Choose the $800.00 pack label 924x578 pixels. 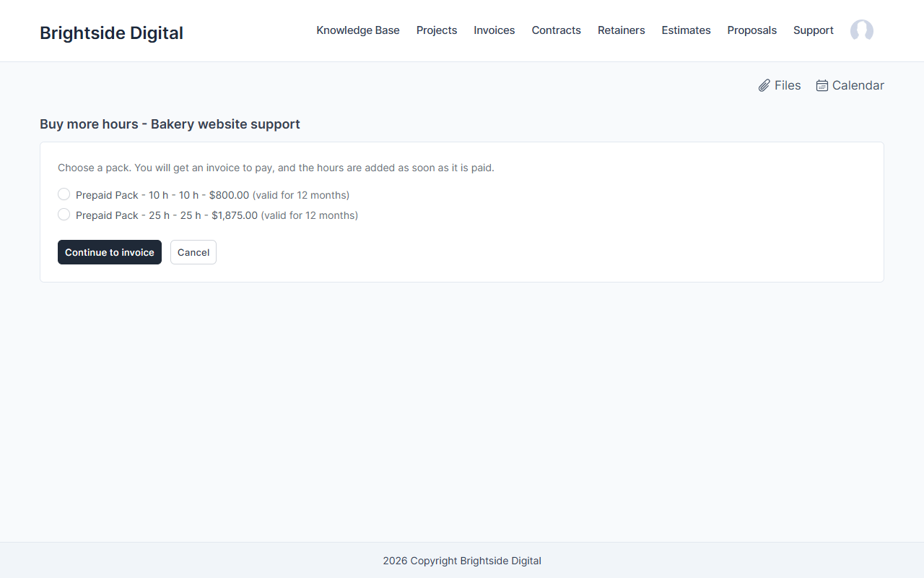pos(212,195)
